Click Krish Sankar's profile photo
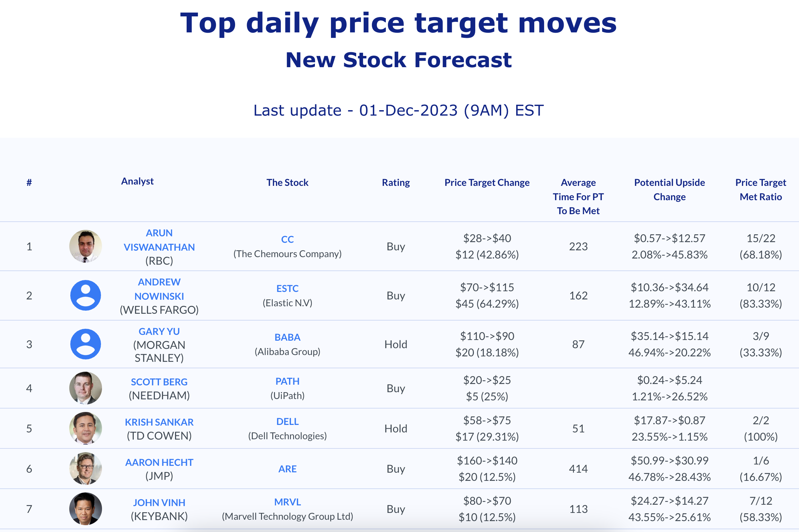Viewport: 799px width, 532px height. coord(86,428)
